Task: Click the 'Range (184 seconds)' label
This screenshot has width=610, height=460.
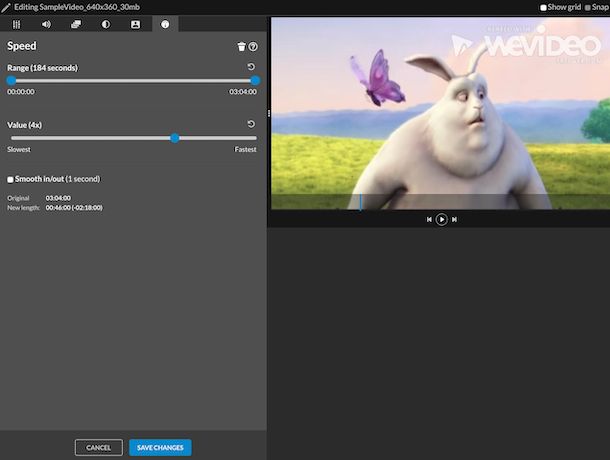Action: coord(42,68)
